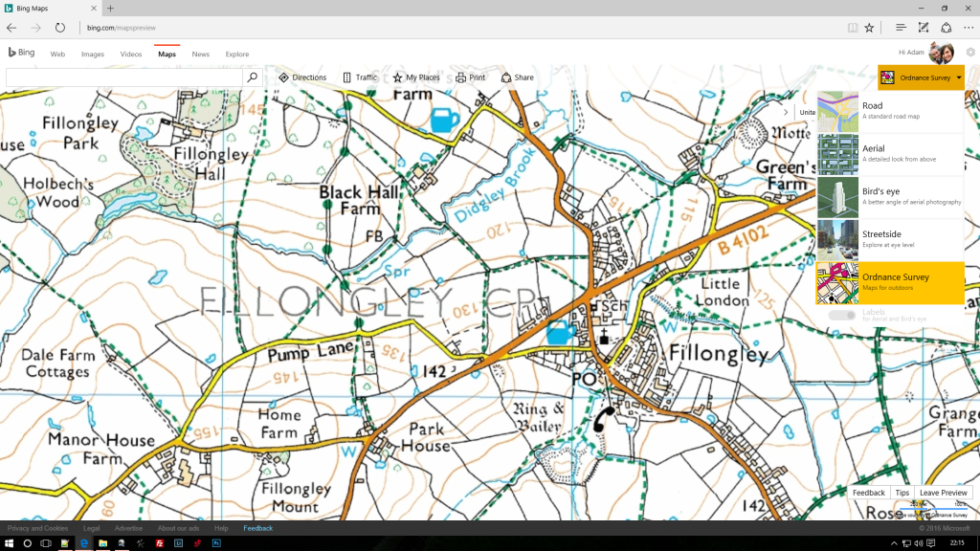Open Lightroom from taskbar

(178, 543)
